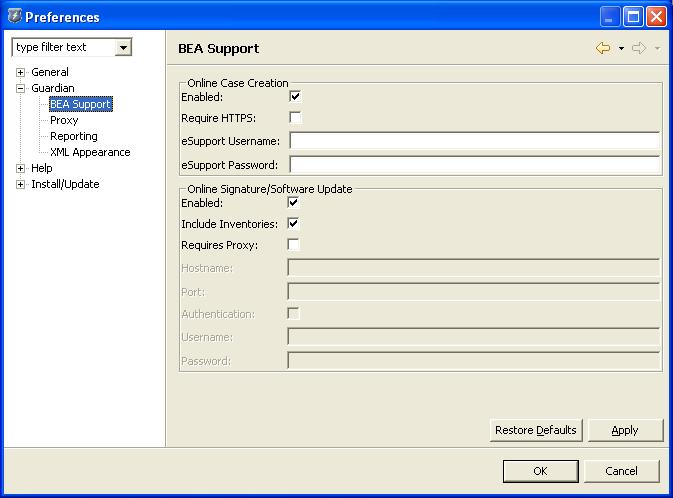Click the Preferences window title icon
This screenshot has width=673, height=498.
tap(14, 16)
